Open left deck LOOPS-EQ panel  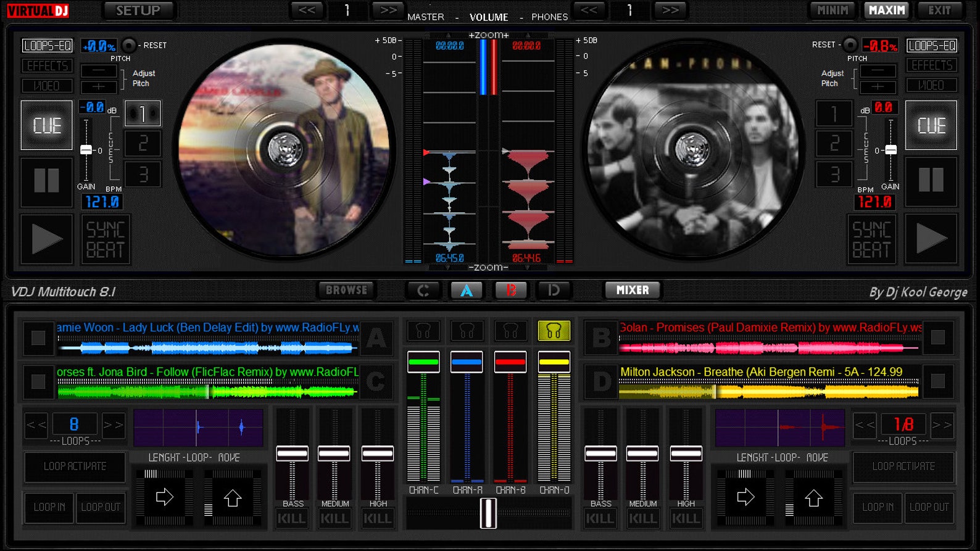[48, 46]
